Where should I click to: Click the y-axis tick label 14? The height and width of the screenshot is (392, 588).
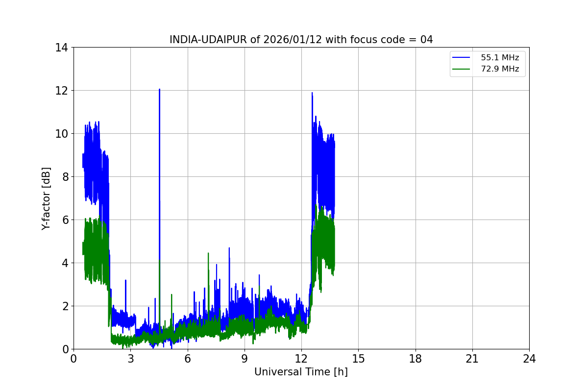click(x=62, y=48)
